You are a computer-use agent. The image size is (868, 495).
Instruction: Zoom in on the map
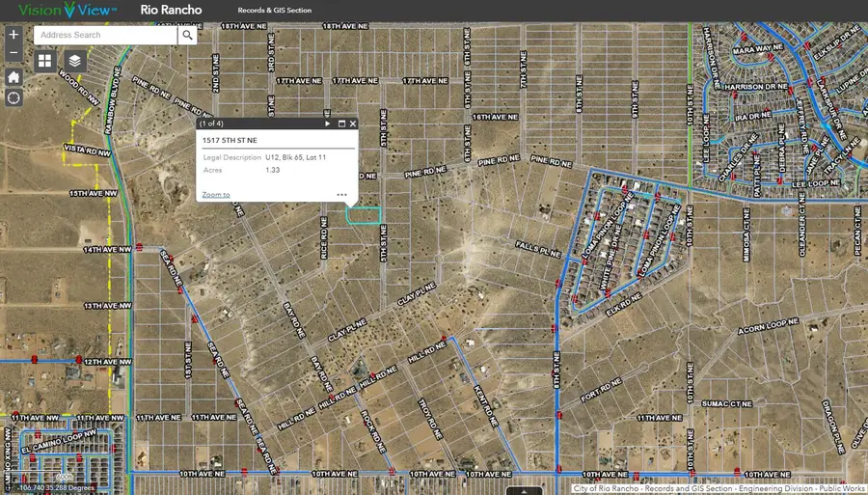14,35
